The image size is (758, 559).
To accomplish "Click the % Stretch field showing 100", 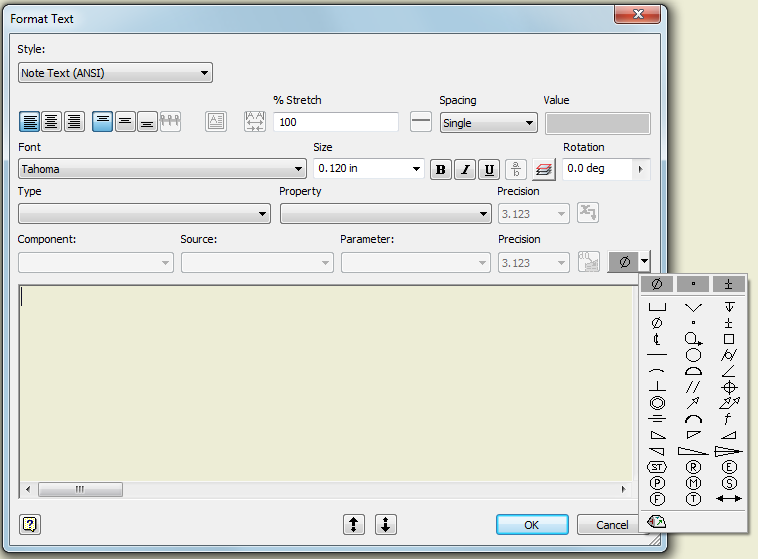I will point(336,122).
